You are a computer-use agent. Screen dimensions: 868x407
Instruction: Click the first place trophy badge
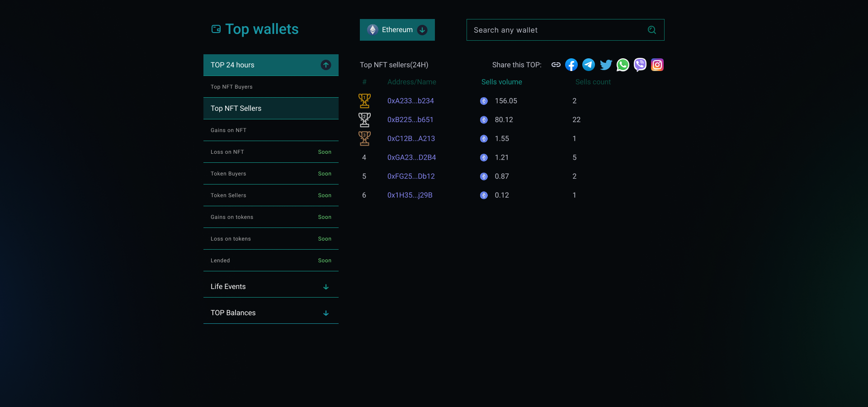point(364,101)
